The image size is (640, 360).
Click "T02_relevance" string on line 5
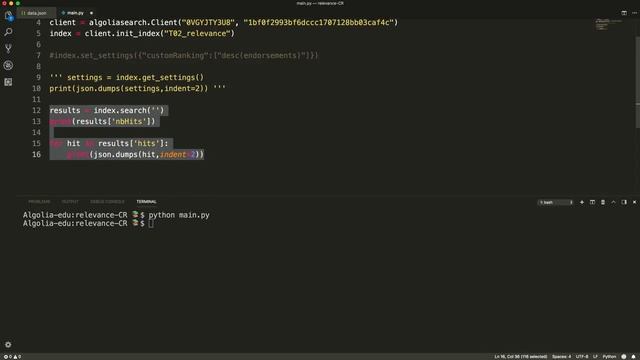197,33
